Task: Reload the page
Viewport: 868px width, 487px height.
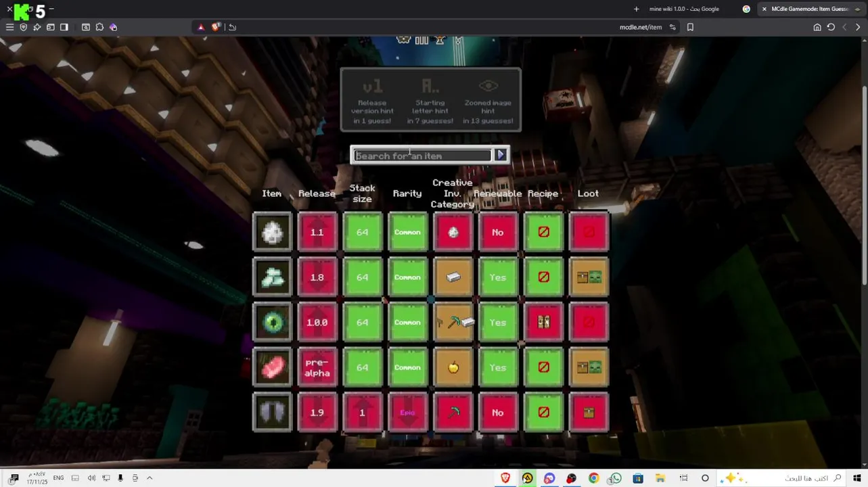Action: pos(831,27)
